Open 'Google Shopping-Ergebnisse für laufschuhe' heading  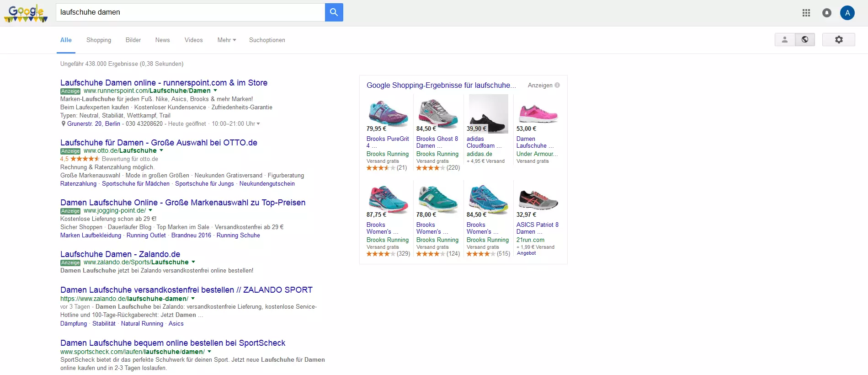pyautogui.click(x=441, y=86)
